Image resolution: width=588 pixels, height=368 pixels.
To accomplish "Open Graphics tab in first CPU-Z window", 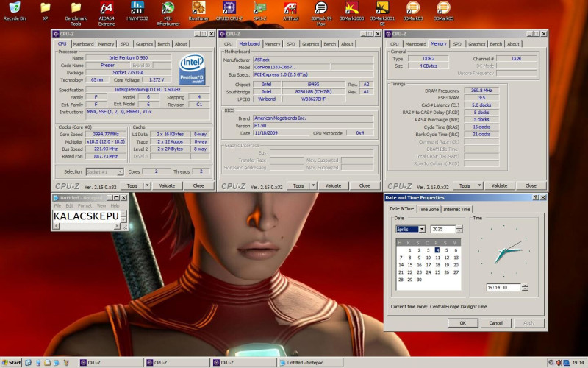I will (x=144, y=44).
